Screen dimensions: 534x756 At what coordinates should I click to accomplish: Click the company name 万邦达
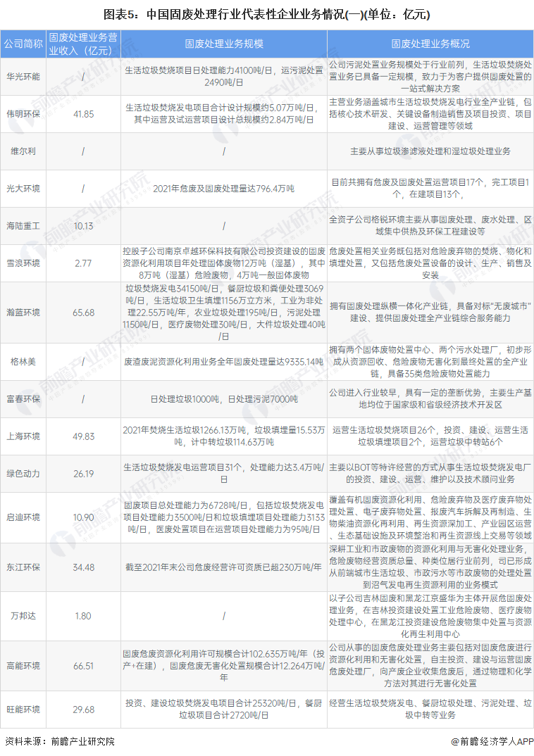pyautogui.click(x=23, y=616)
